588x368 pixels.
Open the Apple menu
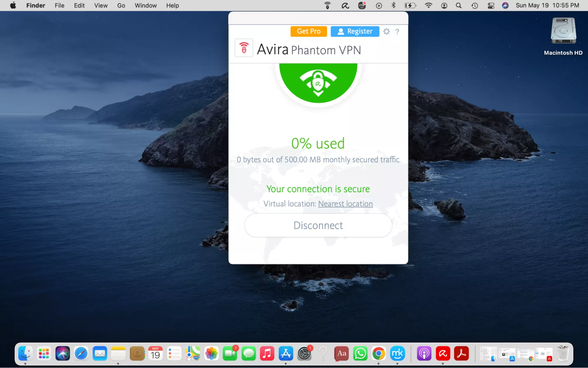click(13, 6)
